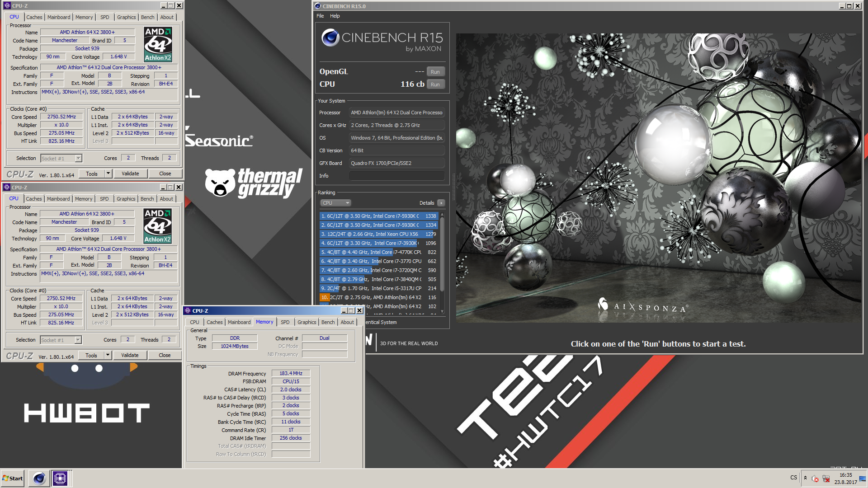Run the OpenGL test in Cinebench
The height and width of the screenshot is (488, 868).
(435, 72)
